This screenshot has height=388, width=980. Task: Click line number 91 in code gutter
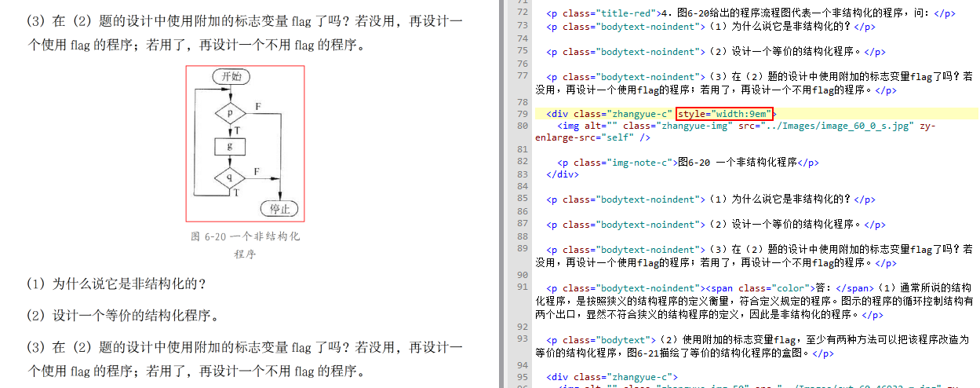[523, 287]
